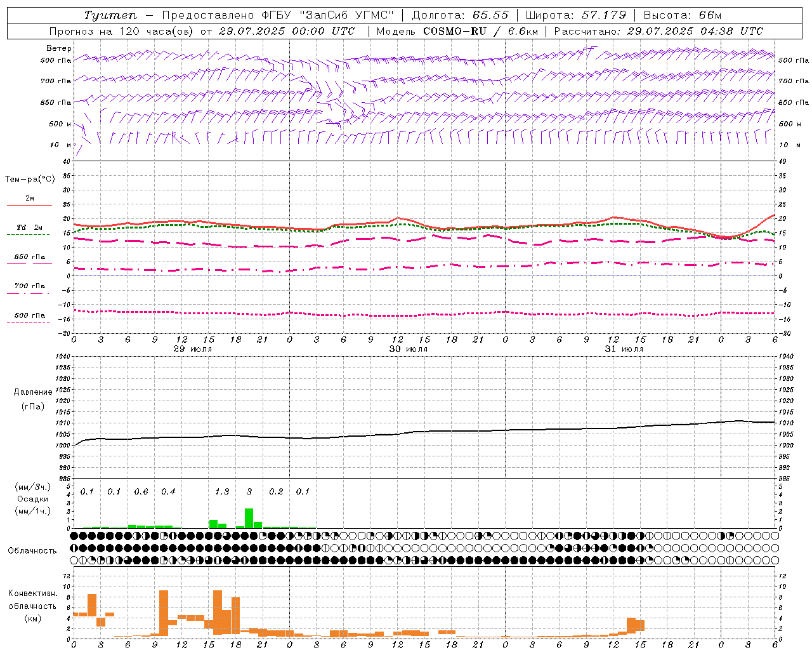
Task: Click the solid-line "2м" legend entry
Action: pyautogui.click(x=30, y=199)
